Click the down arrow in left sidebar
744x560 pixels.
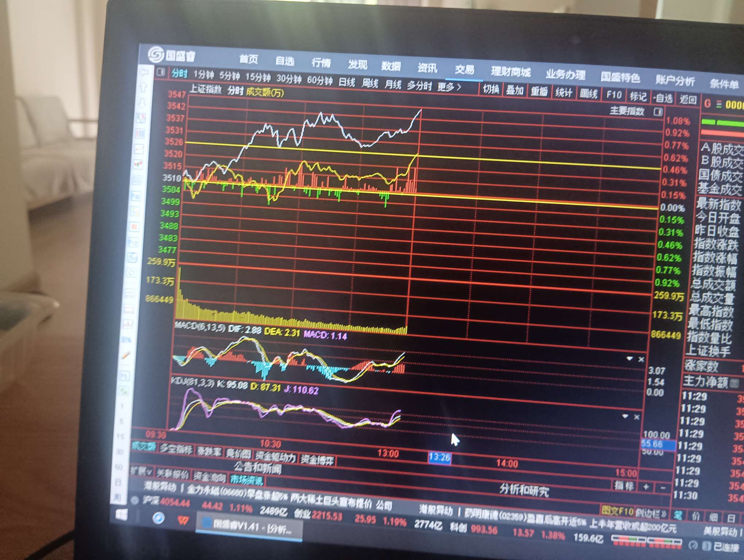[142, 103]
